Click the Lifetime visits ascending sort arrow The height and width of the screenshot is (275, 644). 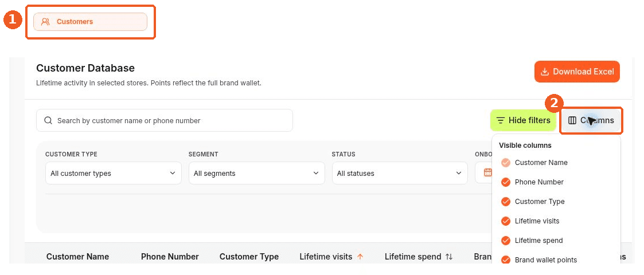coord(360,257)
